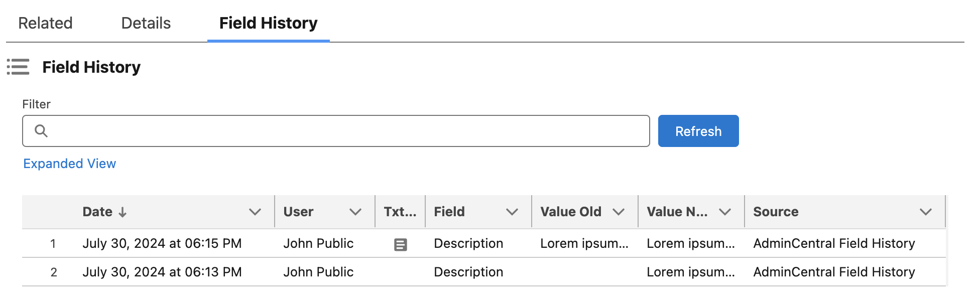Sort by the Txt column header
Viewport: 980px width, 302px height.
400,212
